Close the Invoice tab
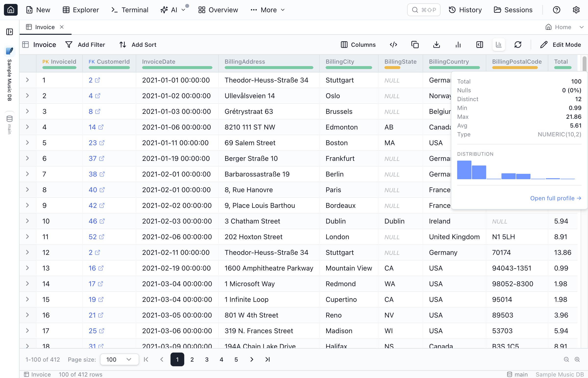 [62, 27]
